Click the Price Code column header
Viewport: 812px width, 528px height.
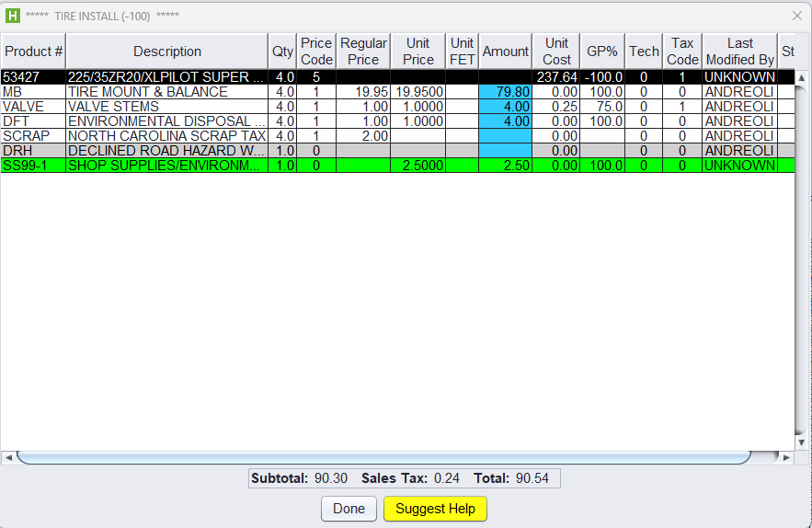point(316,52)
